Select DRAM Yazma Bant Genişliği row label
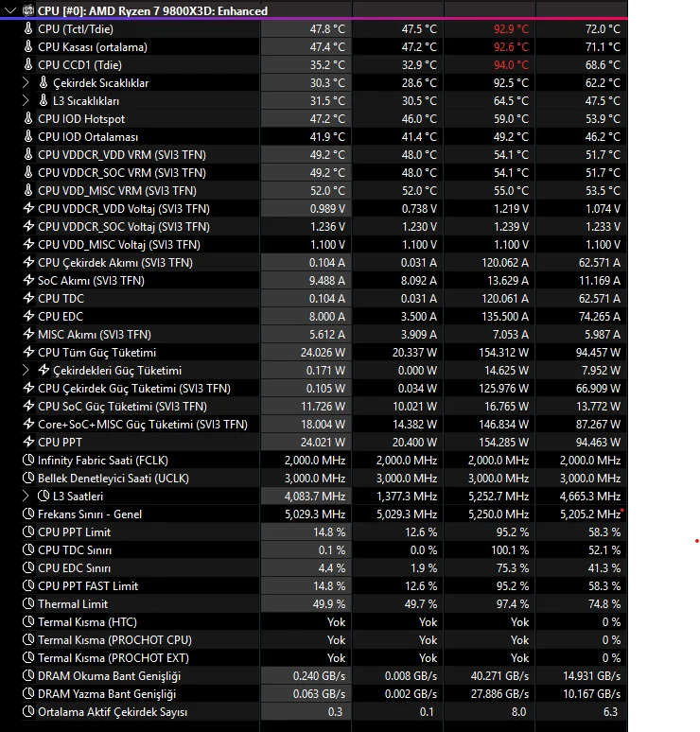The image size is (700, 732). pyautogui.click(x=107, y=694)
